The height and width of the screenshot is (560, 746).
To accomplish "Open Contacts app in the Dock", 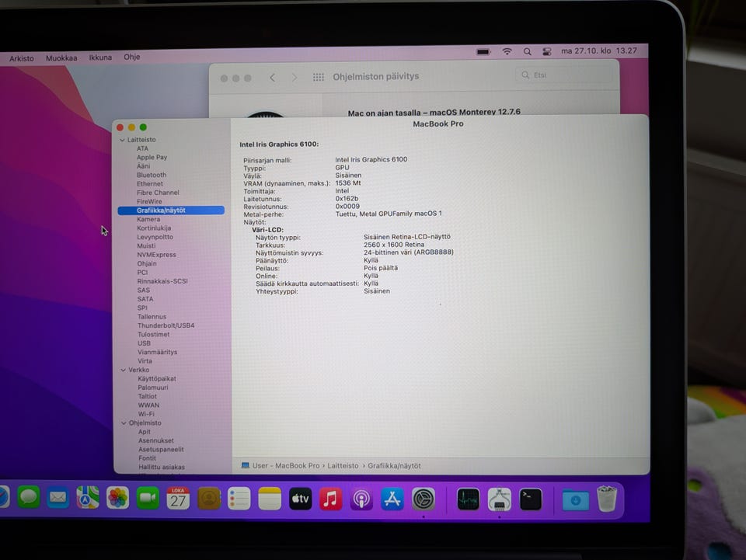I will tap(209, 499).
